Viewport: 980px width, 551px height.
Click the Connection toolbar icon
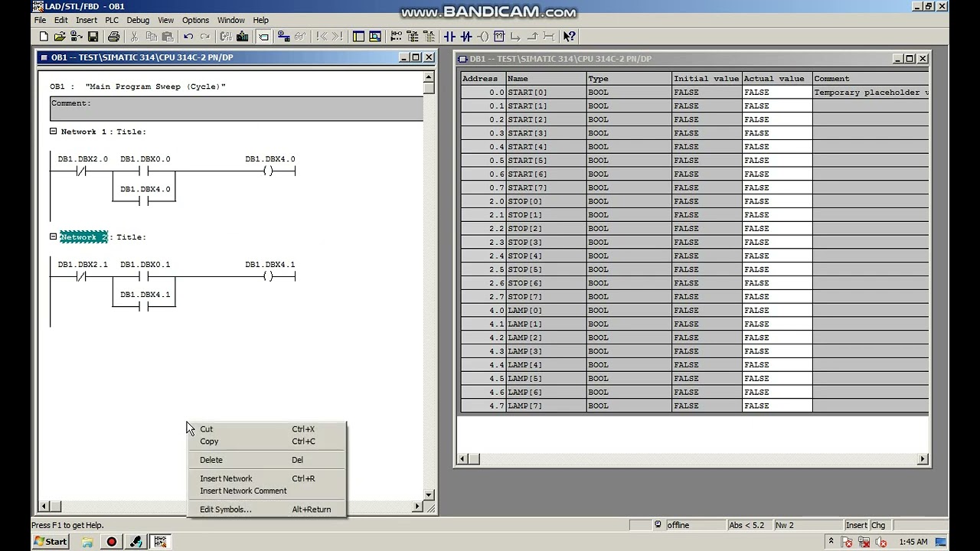(x=549, y=37)
